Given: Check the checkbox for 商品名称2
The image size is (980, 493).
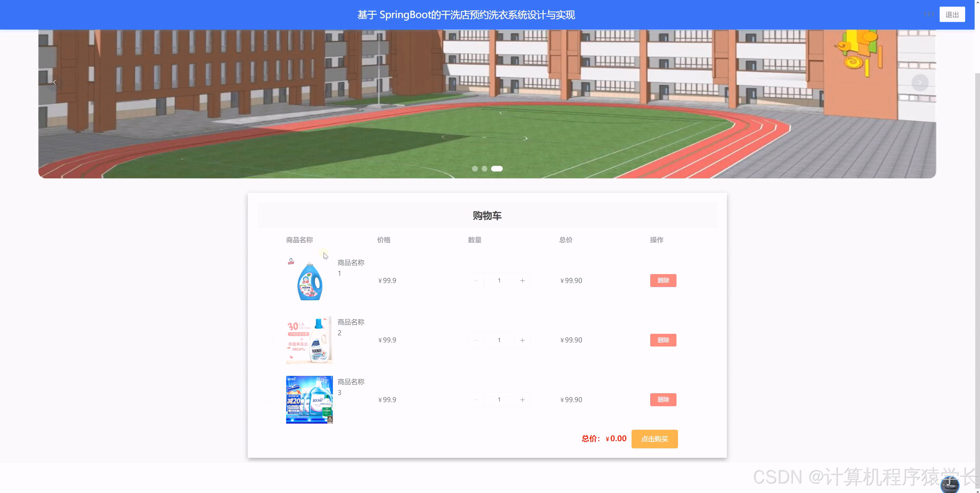Looking at the screenshot, I should point(270,340).
